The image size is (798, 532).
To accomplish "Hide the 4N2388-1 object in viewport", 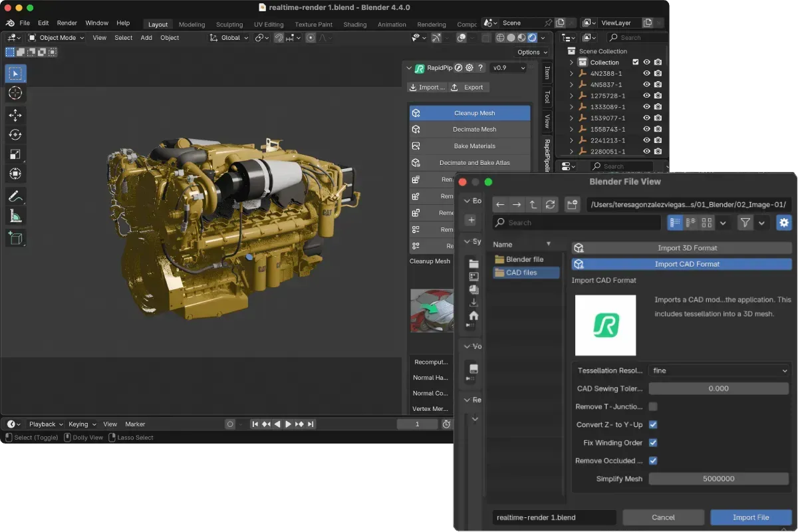I will pyautogui.click(x=646, y=74).
